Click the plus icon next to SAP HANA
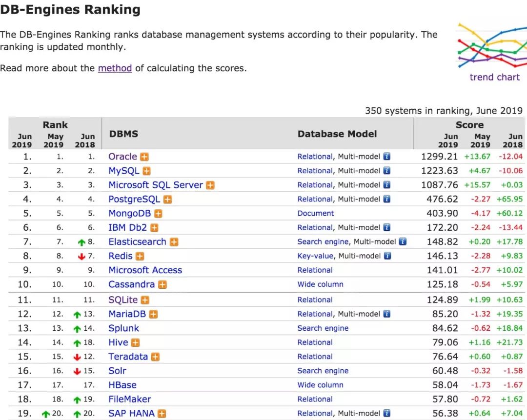527x420 pixels. pyautogui.click(x=162, y=414)
